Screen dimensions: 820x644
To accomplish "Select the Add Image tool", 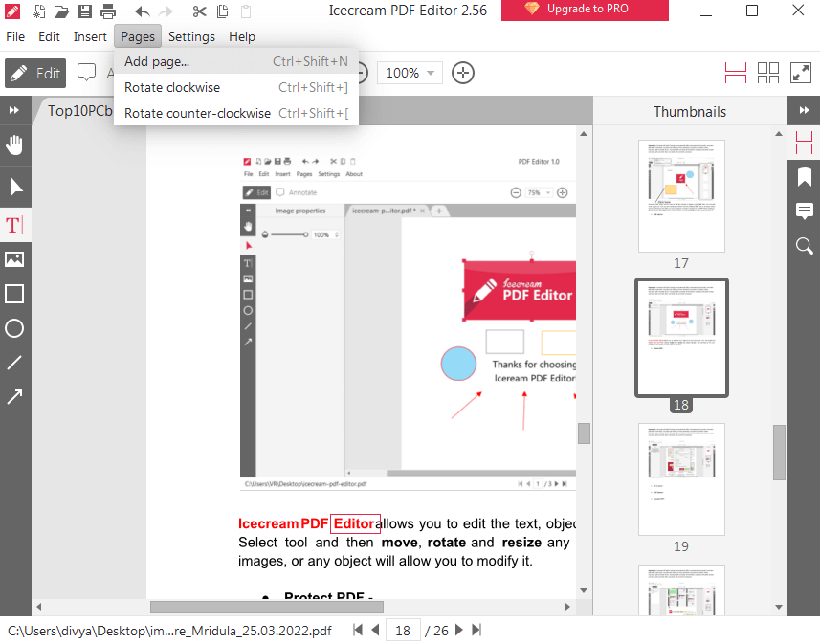I will coord(14,259).
